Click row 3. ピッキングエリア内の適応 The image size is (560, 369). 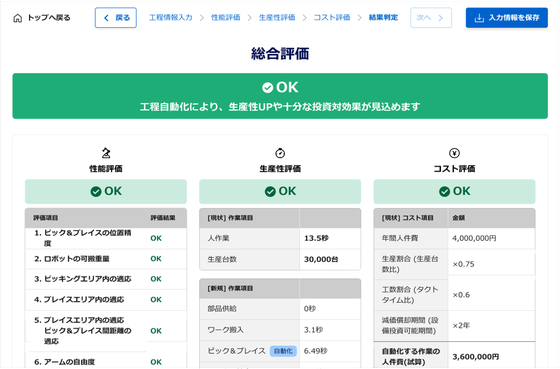pos(106,279)
